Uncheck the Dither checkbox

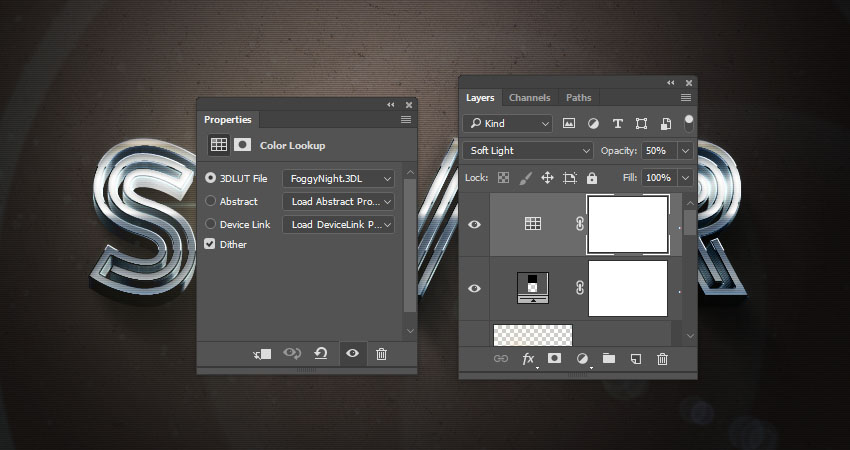210,244
